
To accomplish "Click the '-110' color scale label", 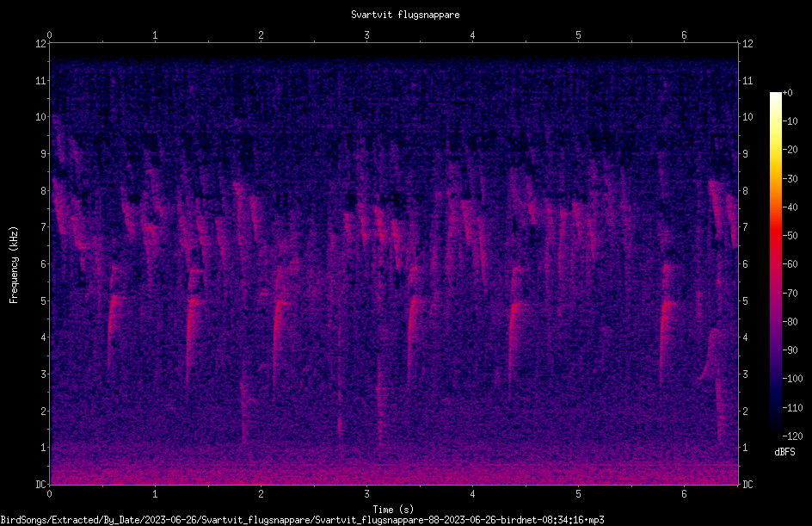I will [x=792, y=408].
